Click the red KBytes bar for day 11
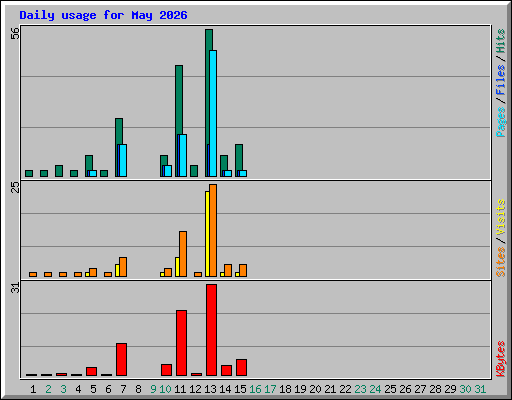Screen dimensions: 512x400 pos(181,343)
